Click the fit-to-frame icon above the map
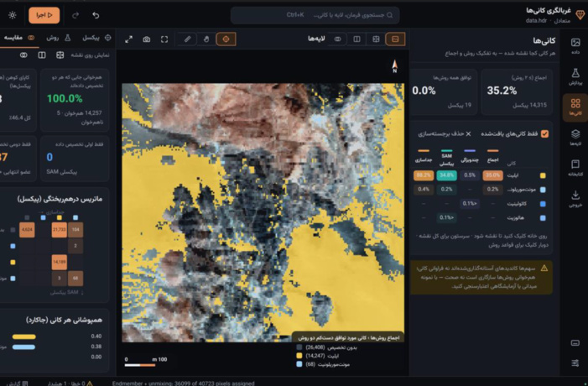588x386 pixels. click(x=164, y=39)
